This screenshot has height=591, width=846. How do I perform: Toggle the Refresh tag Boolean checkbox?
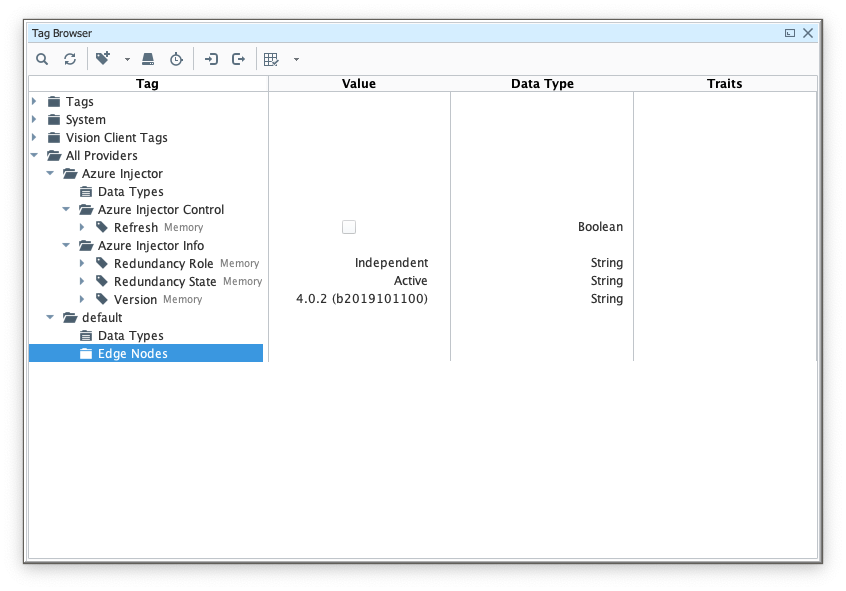(349, 227)
